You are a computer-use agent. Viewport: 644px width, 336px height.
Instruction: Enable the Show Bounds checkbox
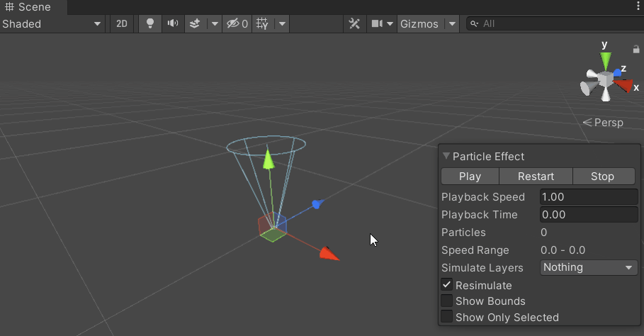(446, 301)
